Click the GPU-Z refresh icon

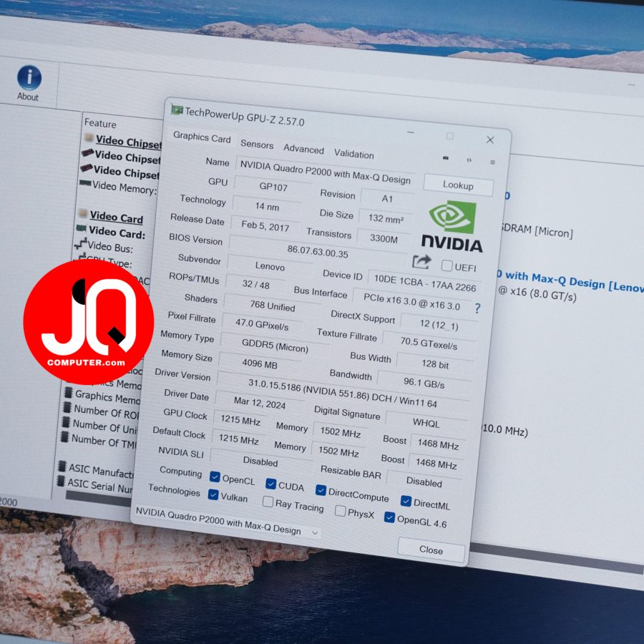(x=469, y=160)
